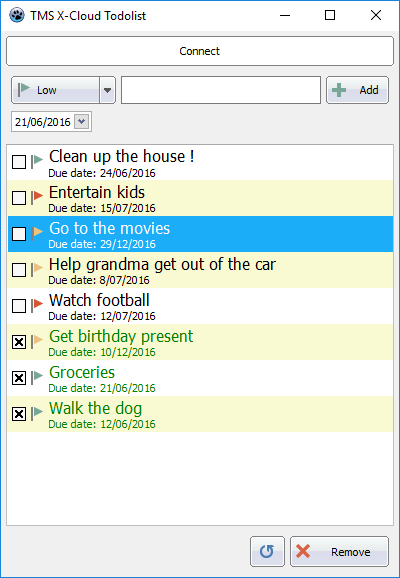Viewport: 400px width, 578px height.
Task: Click the orange flag beside Go to the movies
Action: (x=37, y=233)
